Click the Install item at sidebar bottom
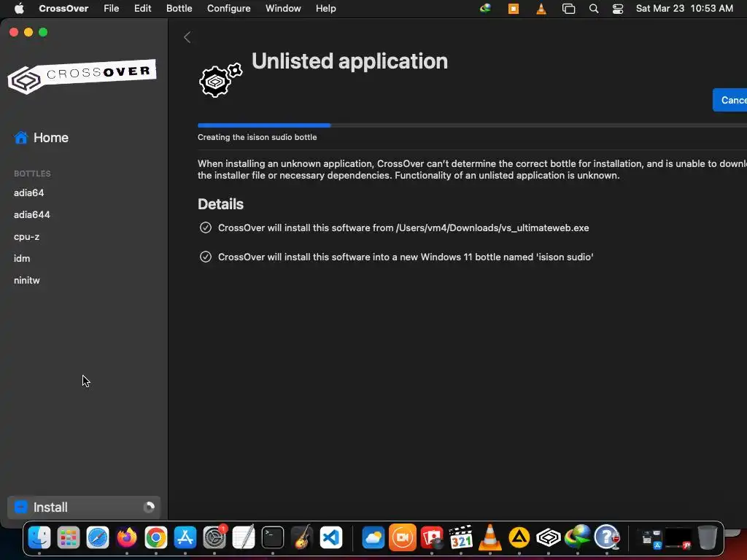 point(84,507)
